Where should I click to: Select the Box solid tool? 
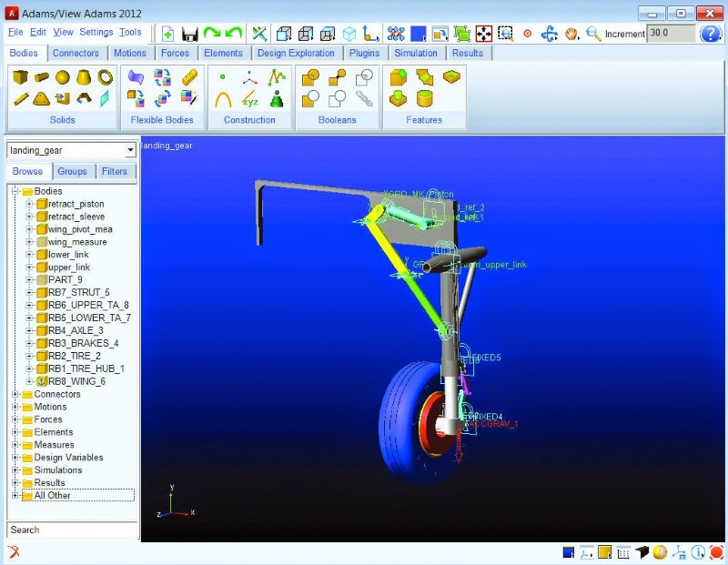coord(20,76)
